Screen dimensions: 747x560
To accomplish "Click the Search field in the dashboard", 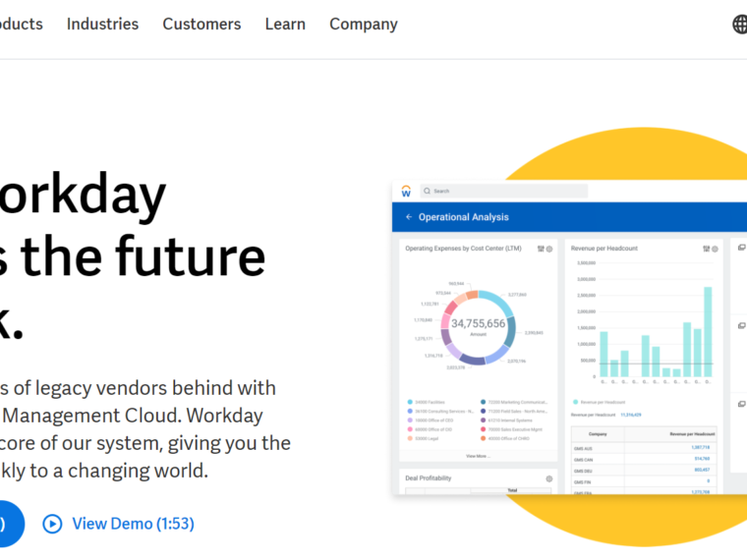I will [x=503, y=191].
